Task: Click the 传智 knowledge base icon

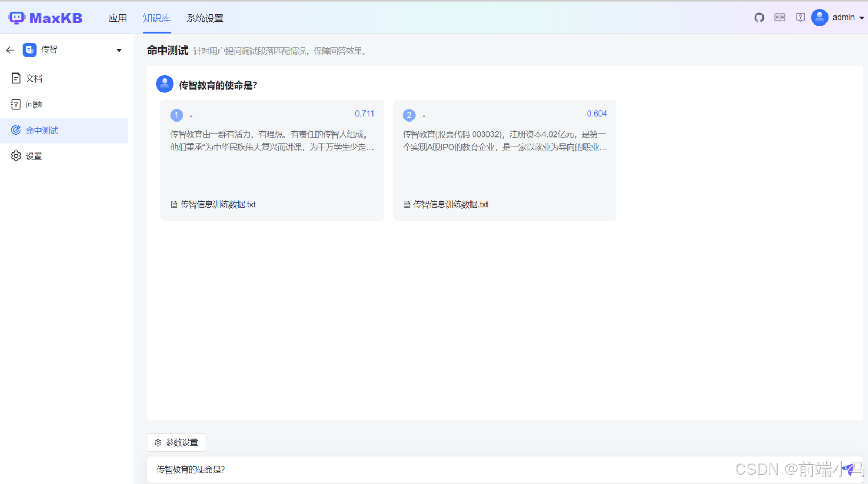Action: (x=30, y=50)
